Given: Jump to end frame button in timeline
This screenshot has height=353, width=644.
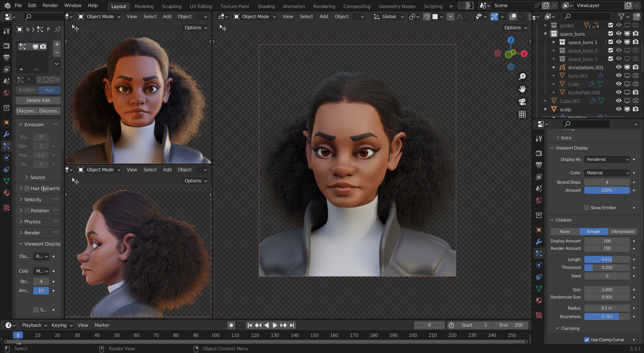Looking at the screenshot, I should point(292,325).
